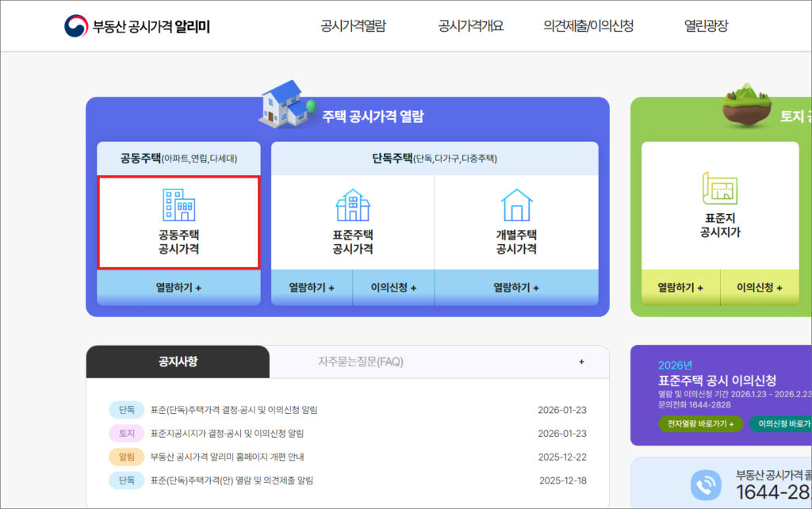
Task: Click the 표준주택 공시가격 house icon
Action: 353,205
